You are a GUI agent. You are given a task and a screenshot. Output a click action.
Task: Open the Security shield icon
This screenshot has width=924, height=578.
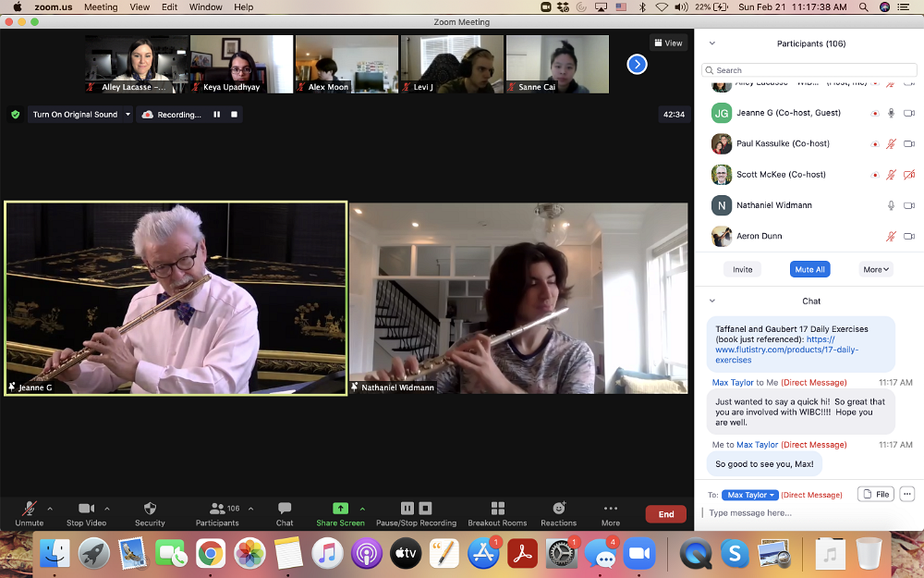150,508
